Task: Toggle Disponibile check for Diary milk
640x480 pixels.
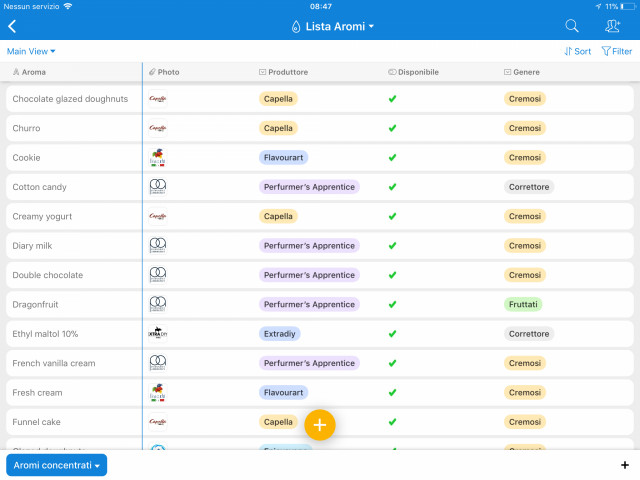Action: pos(392,246)
